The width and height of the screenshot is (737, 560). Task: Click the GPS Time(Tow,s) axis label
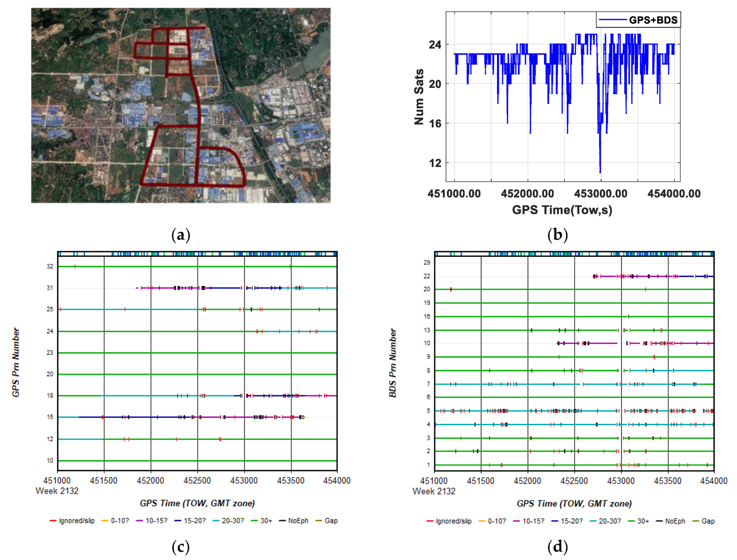point(563,210)
